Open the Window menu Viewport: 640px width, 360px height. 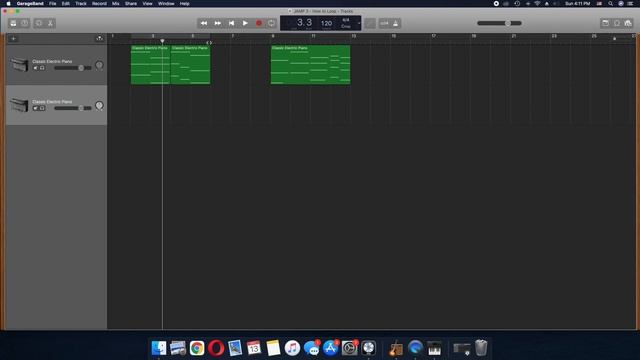coord(166,3)
